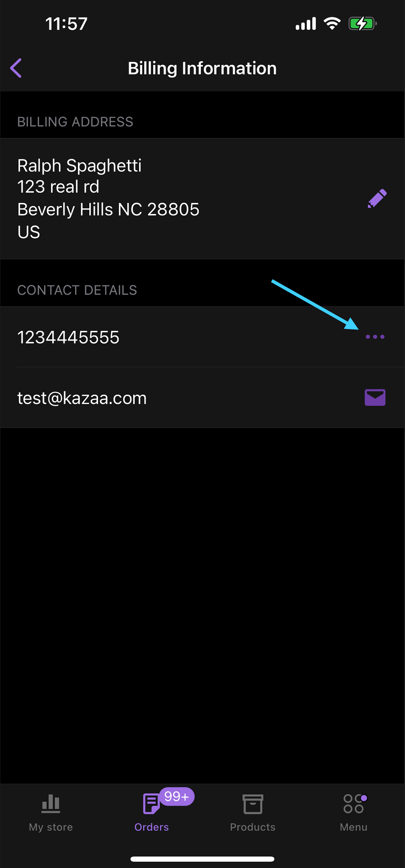The width and height of the screenshot is (405, 868).
Task: Tap the email envelope icon
Action: pos(375,397)
